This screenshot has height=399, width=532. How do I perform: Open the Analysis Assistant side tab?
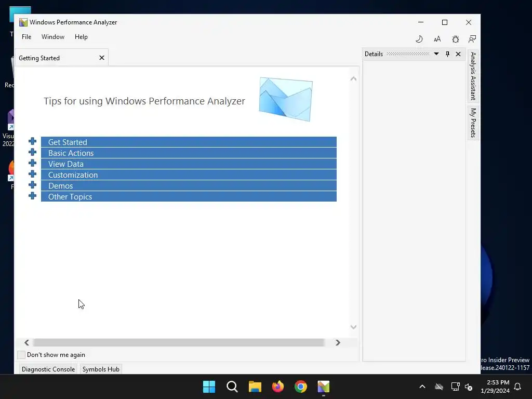coord(473,76)
